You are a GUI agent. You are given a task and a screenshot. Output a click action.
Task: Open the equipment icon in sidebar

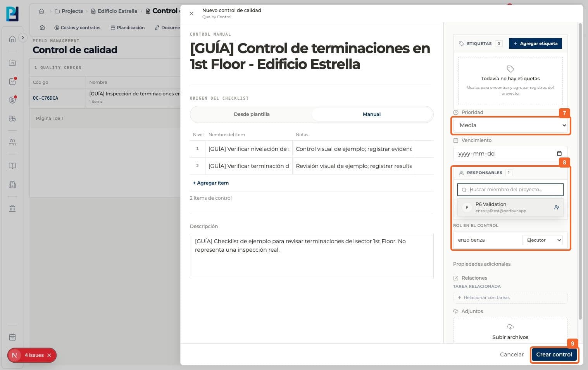coord(12,119)
